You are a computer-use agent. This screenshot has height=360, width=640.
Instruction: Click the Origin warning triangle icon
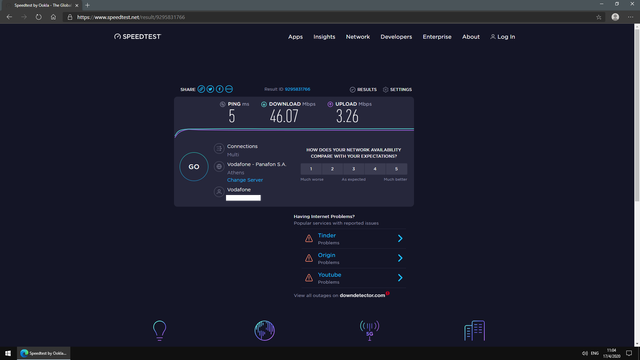pos(309,258)
